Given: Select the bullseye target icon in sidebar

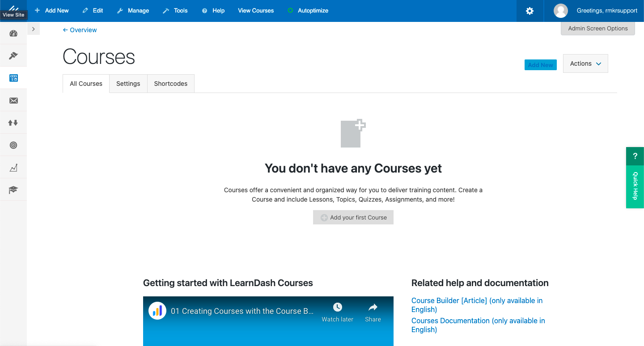Looking at the screenshot, I should click(13, 145).
